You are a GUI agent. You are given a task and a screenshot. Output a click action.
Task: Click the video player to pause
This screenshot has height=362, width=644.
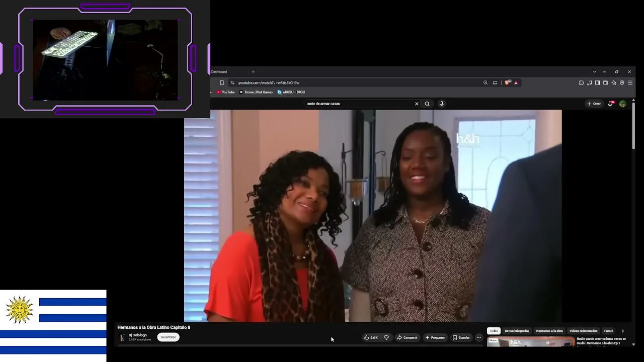[x=373, y=216]
